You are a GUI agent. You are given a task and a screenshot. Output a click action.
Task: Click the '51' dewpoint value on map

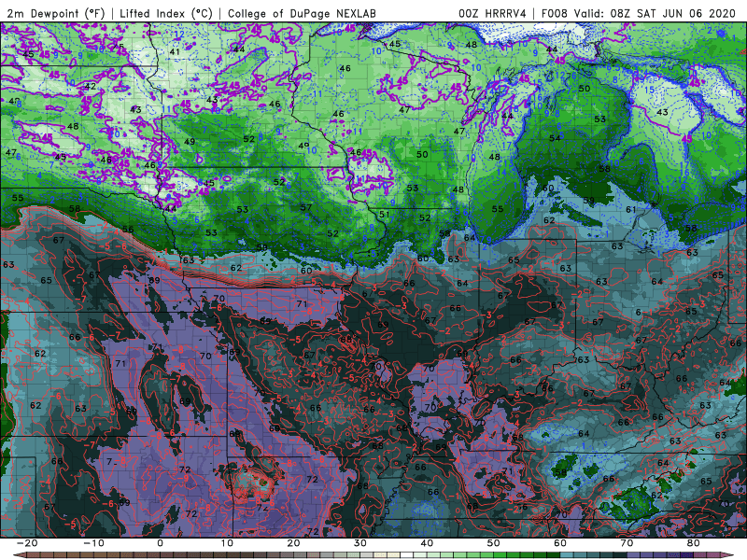(384, 215)
